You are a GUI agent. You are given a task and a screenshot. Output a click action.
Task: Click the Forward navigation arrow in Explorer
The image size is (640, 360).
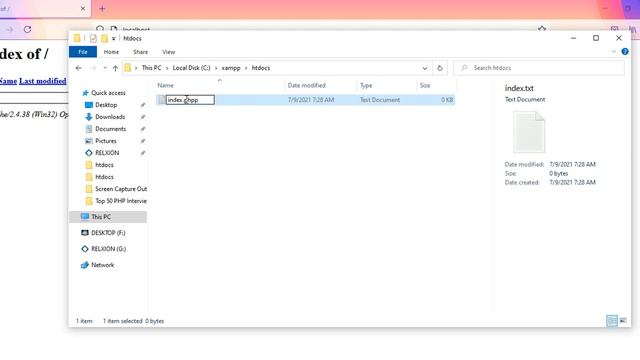coord(93,68)
